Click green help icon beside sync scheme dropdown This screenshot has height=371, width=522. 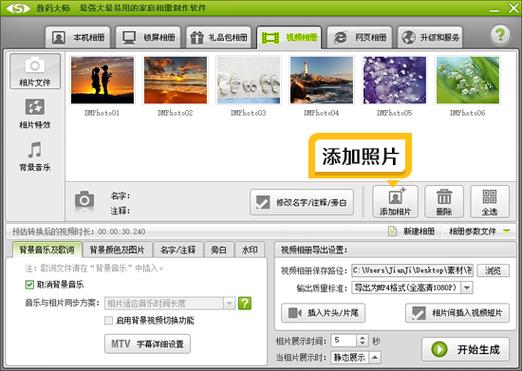pyautogui.click(x=245, y=303)
